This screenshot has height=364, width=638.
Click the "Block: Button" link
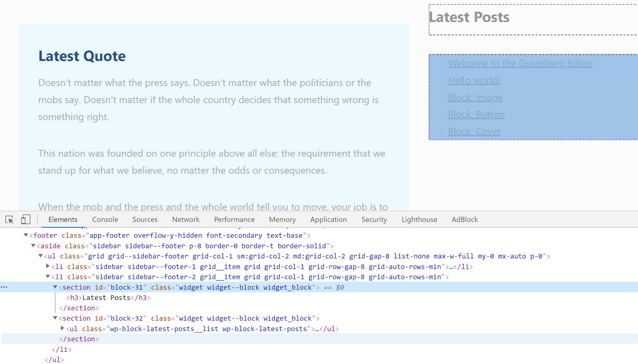click(476, 114)
